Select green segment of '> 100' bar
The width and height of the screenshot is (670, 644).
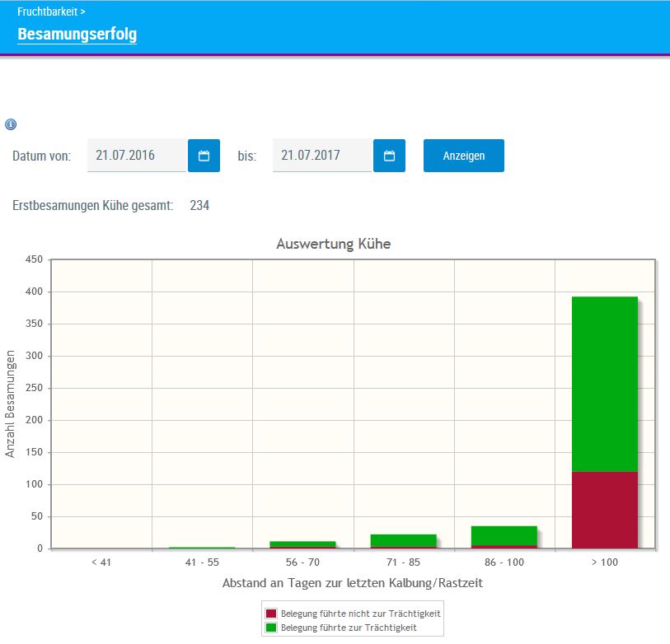(605, 383)
